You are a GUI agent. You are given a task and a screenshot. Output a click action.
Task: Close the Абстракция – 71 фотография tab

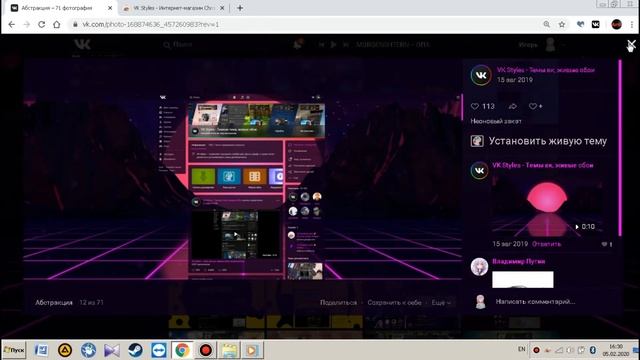[x=110, y=8]
